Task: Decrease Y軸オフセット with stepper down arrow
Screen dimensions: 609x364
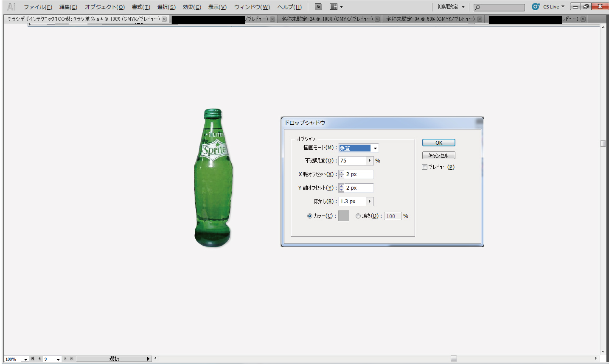Action: pos(342,190)
